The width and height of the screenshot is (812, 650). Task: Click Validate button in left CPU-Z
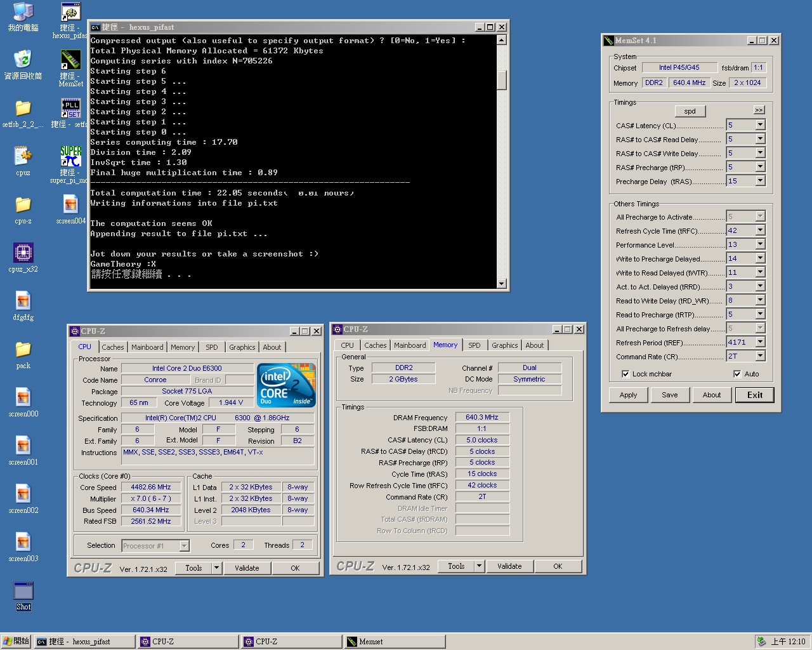(x=247, y=568)
